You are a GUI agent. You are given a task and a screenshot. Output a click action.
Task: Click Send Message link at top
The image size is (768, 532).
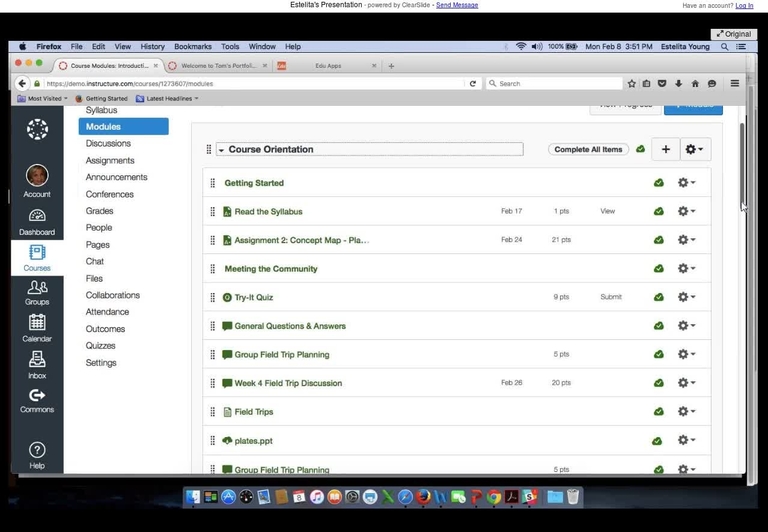click(457, 5)
